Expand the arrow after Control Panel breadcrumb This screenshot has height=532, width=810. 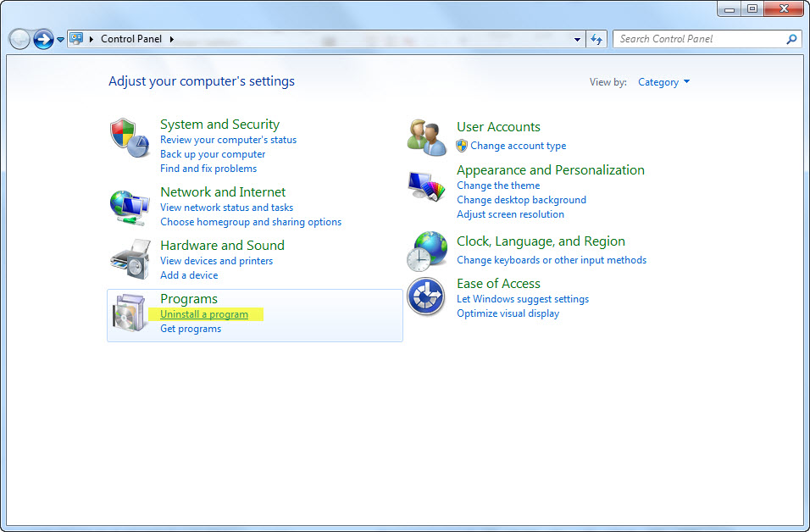click(171, 39)
